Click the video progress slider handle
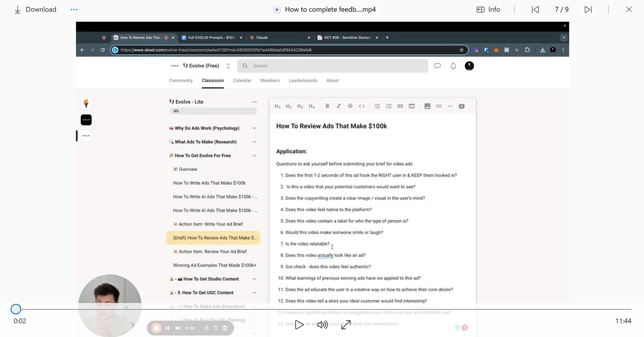Viewport: 644px width, 337px height. [16, 309]
